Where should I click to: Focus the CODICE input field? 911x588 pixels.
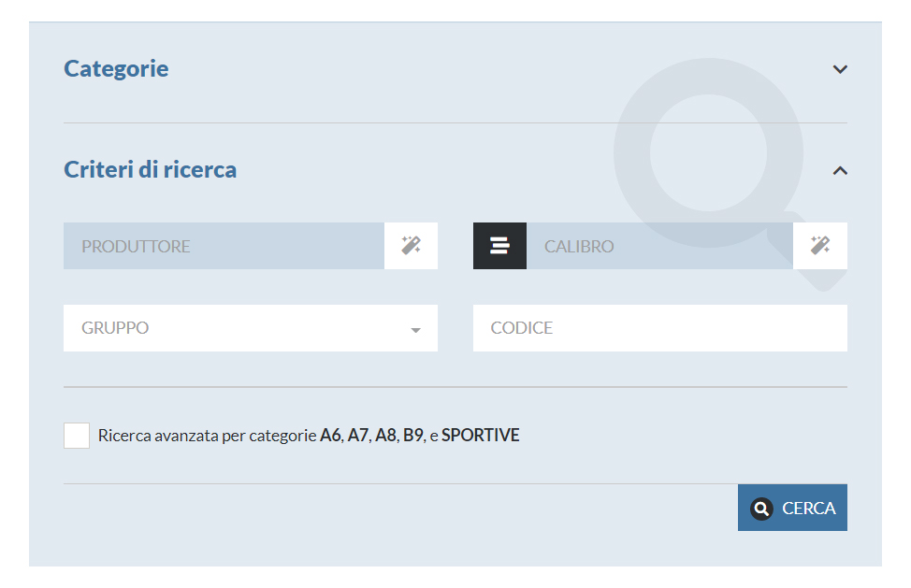pos(660,328)
